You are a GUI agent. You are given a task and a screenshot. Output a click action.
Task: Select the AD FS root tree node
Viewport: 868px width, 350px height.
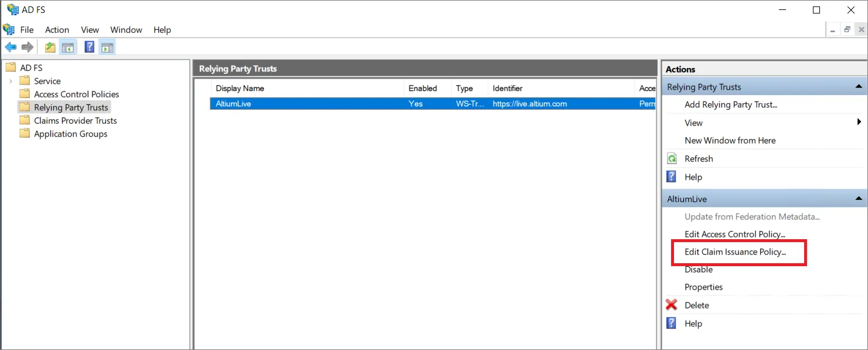point(31,67)
